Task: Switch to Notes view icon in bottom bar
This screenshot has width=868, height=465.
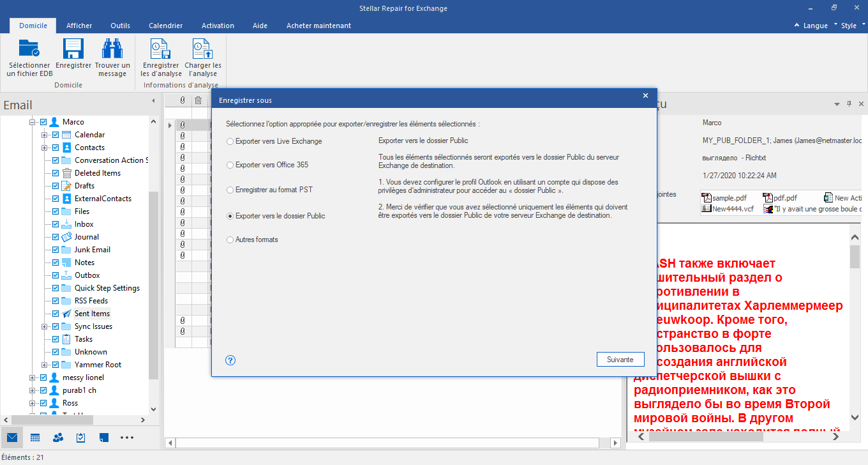Action: pyautogui.click(x=104, y=438)
